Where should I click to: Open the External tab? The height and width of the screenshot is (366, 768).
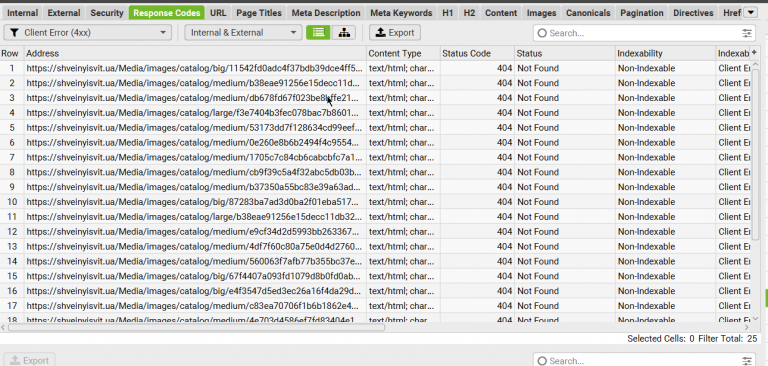coord(64,13)
